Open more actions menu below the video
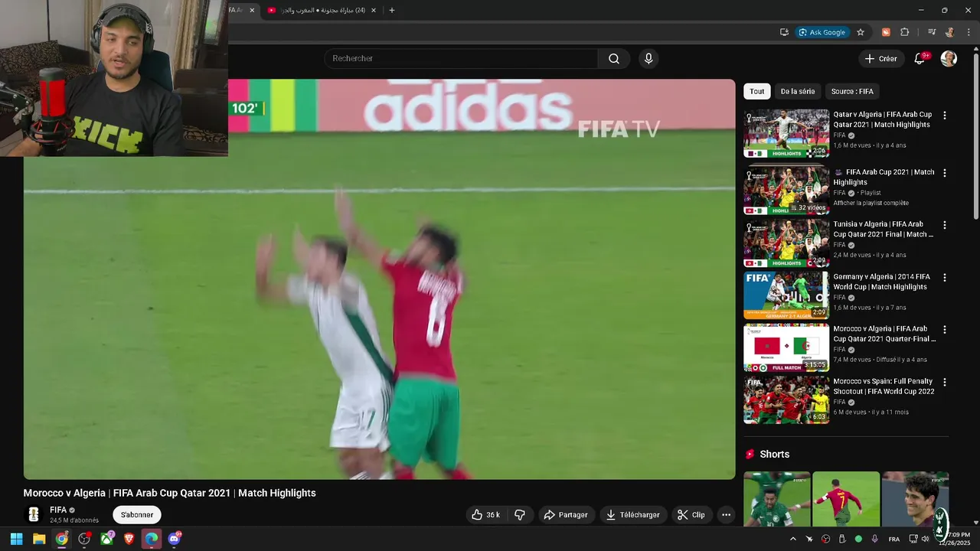Image resolution: width=980 pixels, height=551 pixels. click(726, 515)
